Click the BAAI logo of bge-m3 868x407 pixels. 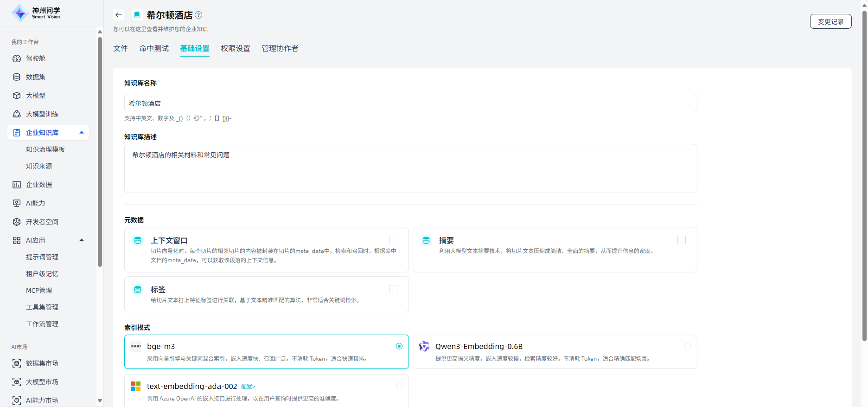[x=136, y=346]
